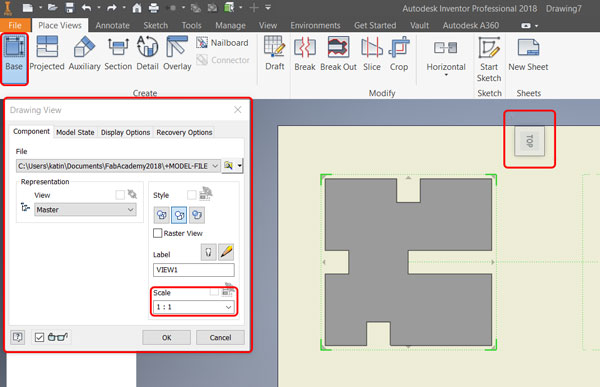Click the VIEW1 label input field
Viewport: 600px width, 387px height.
[x=194, y=269]
